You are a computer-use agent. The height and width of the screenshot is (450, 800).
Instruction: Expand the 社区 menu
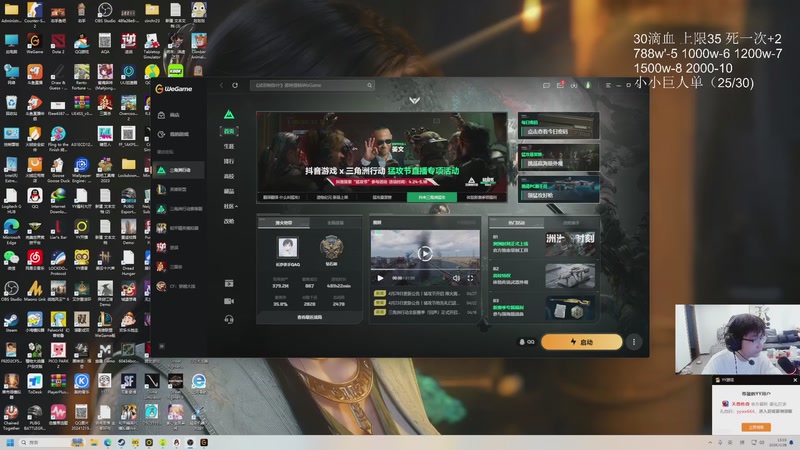[x=230, y=206]
